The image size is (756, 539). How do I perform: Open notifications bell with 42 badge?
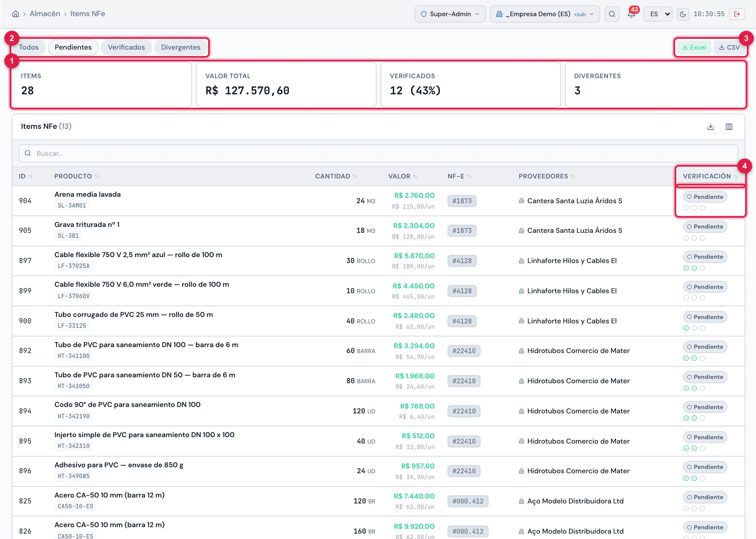631,14
